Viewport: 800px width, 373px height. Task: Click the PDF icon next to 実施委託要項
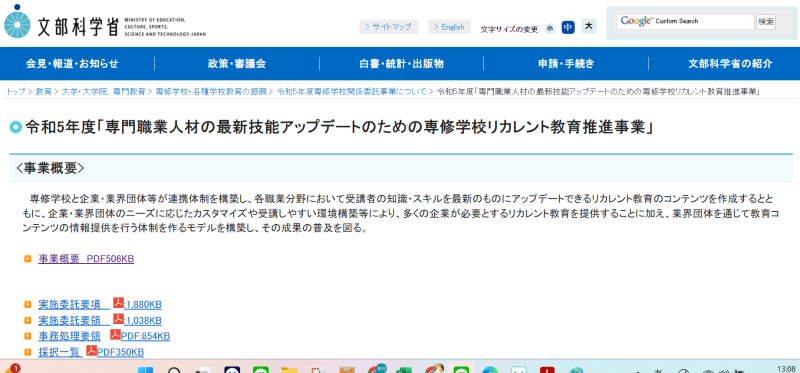(118, 303)
